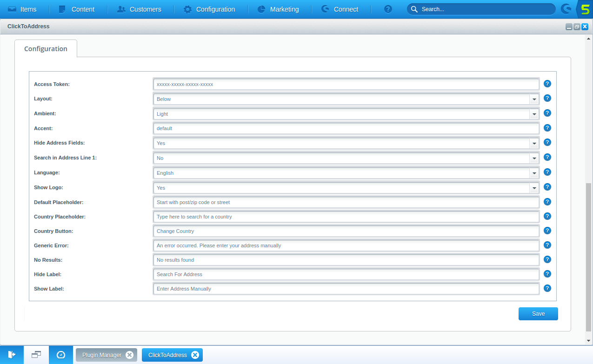Click the logout icon in bottom taskbar
The image size is (593, 364).
12,355
